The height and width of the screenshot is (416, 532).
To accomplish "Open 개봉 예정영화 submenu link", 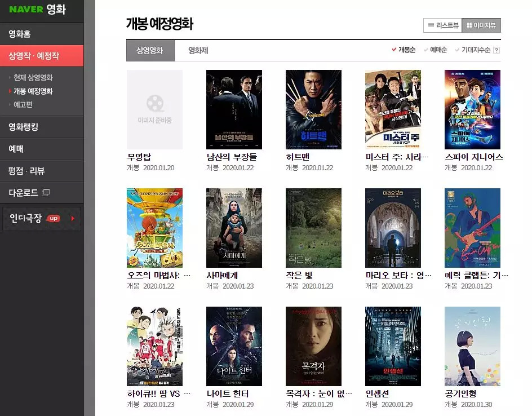I will point(33,91).
